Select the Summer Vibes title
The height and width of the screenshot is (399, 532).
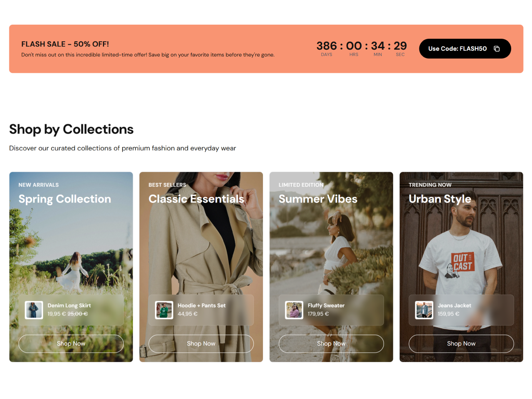(x=318, y=199)
